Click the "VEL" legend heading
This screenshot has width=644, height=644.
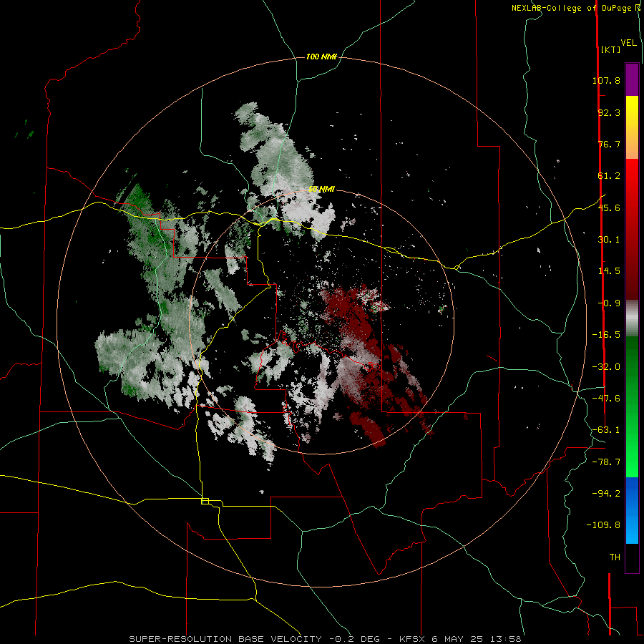pos(628,43)
